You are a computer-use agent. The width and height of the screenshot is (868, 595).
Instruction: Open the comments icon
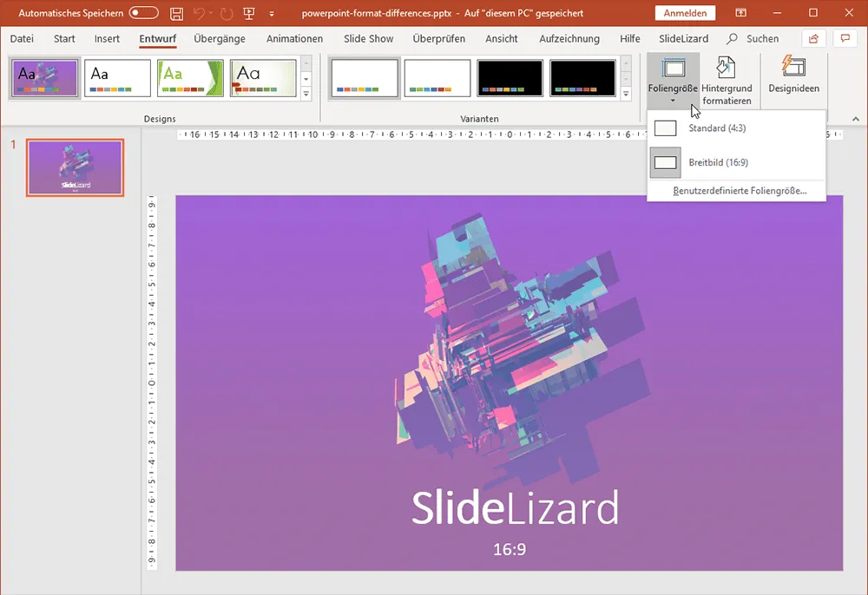tap(845, 38)
